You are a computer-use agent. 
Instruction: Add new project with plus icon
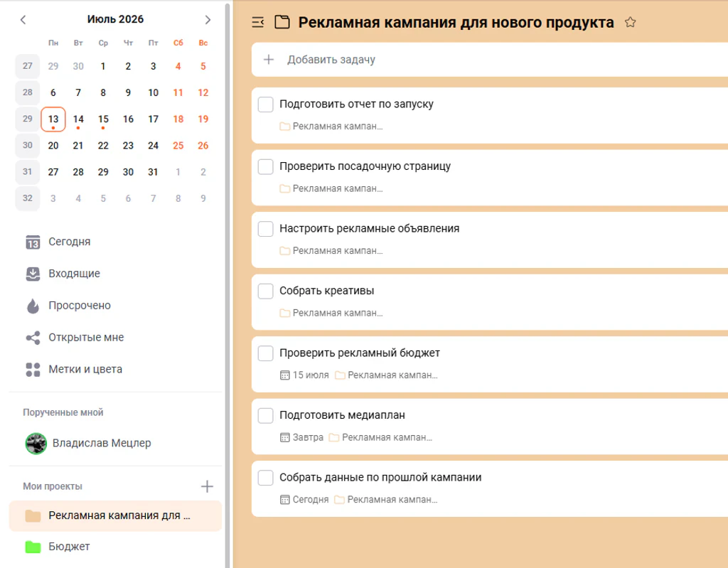pos(207,486)
